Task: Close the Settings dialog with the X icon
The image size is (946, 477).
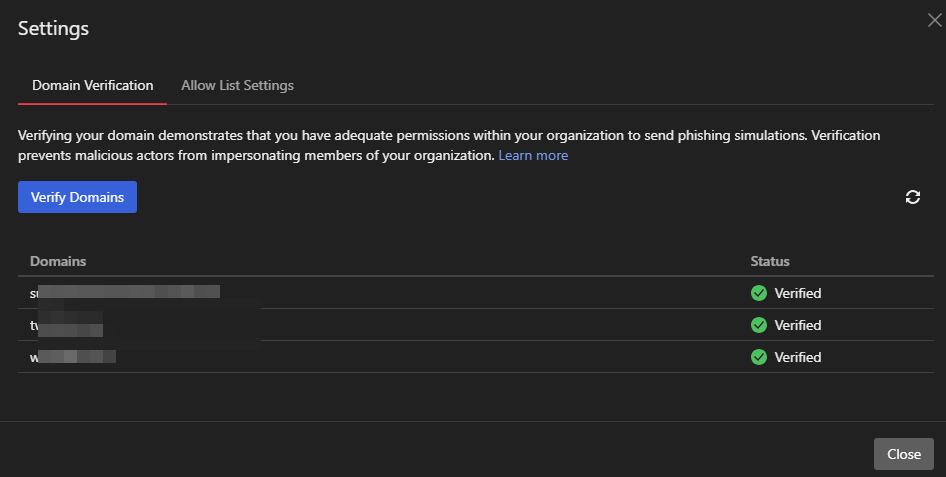Action: 934,20
